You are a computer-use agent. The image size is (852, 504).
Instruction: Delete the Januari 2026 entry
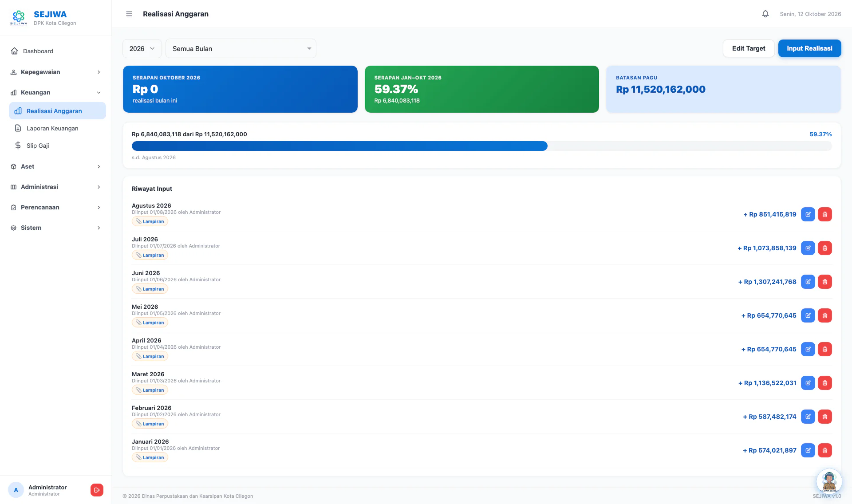tap(825, 450)
